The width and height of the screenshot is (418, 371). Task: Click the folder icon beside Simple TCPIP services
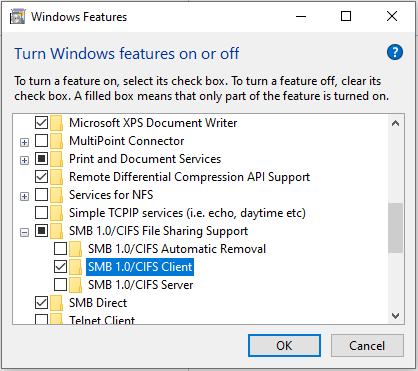56,213
